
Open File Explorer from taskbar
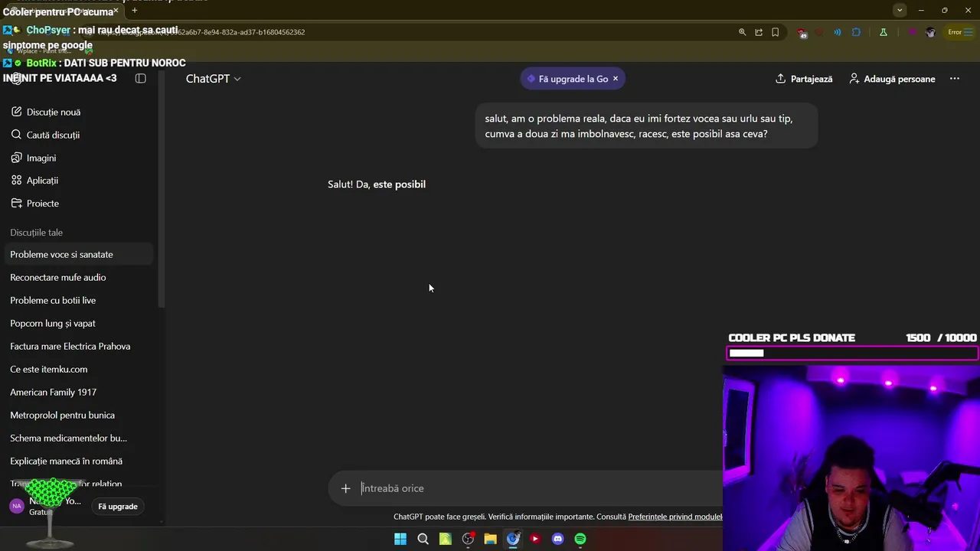(490, 539)
